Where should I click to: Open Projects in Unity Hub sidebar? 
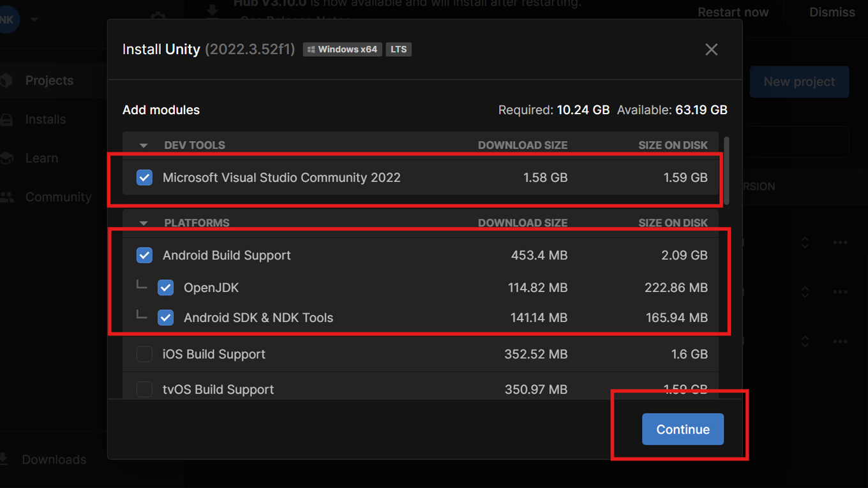pos(49,80)
